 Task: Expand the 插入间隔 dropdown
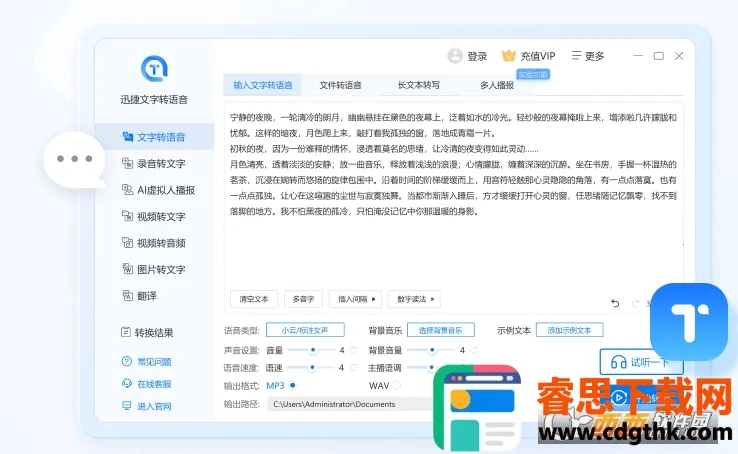[x=355, y=299]
